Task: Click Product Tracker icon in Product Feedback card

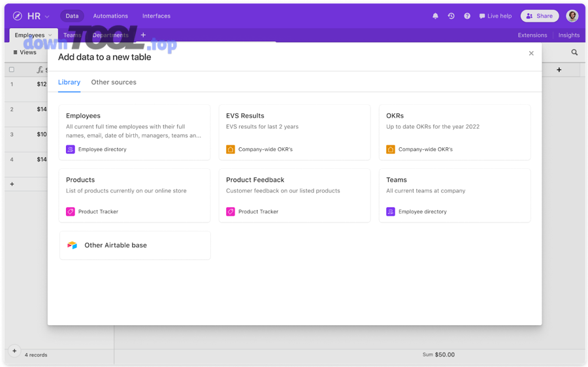Action: [230, 211]
